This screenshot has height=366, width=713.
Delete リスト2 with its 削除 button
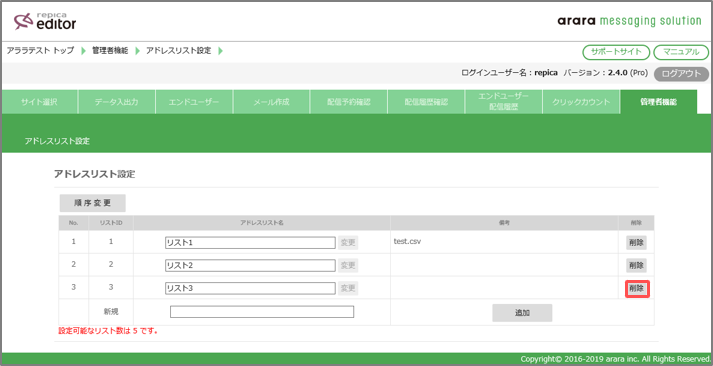point(636,265)
